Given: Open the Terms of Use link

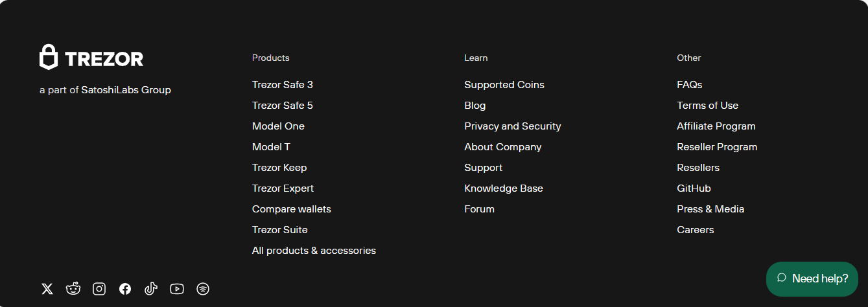Looking at the screenshot, I should [x=708, y=106].
